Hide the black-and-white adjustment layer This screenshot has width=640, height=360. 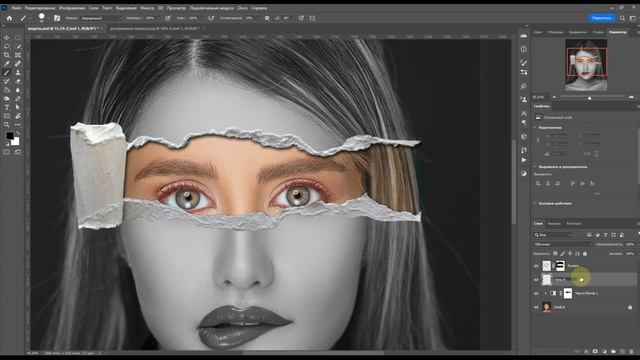click(x=536, y=293)
